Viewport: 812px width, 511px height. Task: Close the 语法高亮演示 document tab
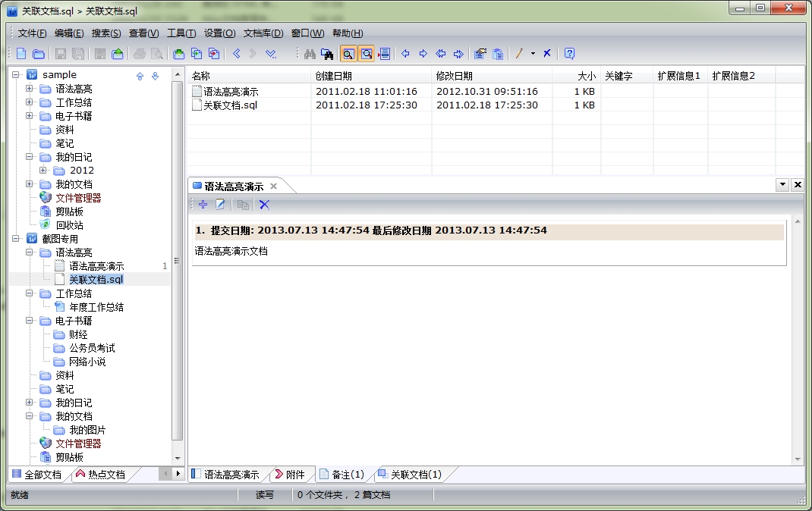coord(273,187)
